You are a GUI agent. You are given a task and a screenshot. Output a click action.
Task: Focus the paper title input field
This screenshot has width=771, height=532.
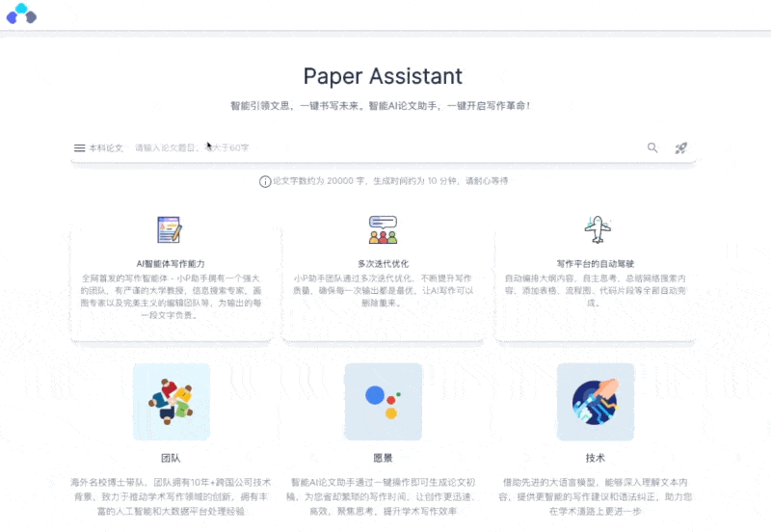point(384,147)
